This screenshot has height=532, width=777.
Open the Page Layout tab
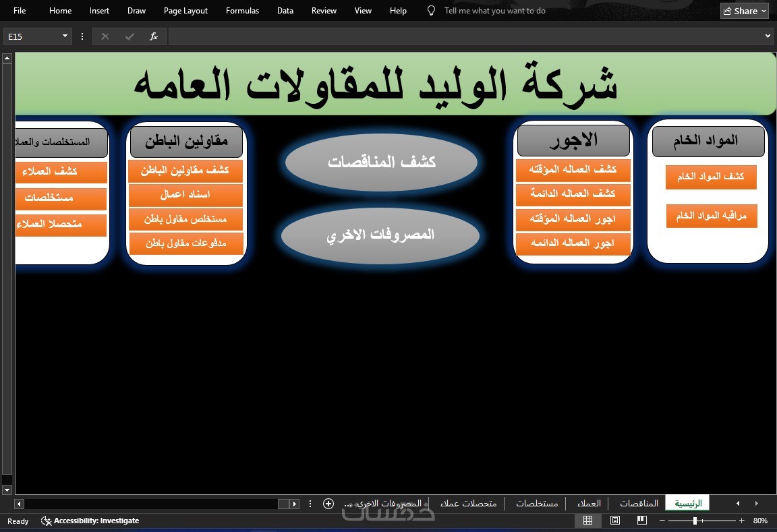click(185, 10)
